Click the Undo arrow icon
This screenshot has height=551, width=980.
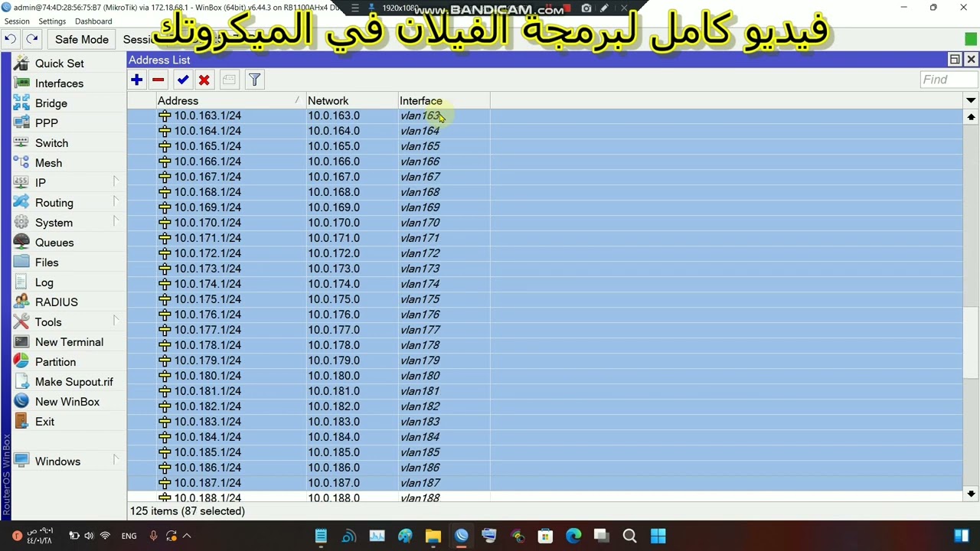tap(10, 39)
